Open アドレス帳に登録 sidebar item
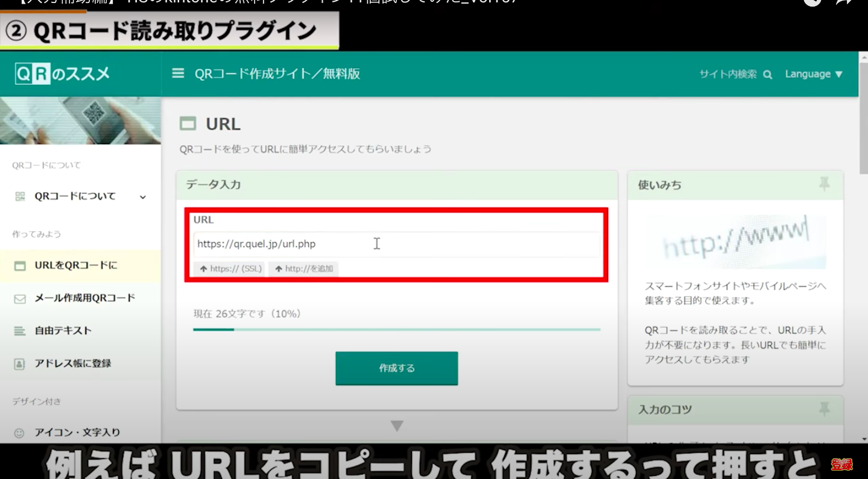This screenshot has height=479, width=868. pyautogui.click(x=72, y=363)
